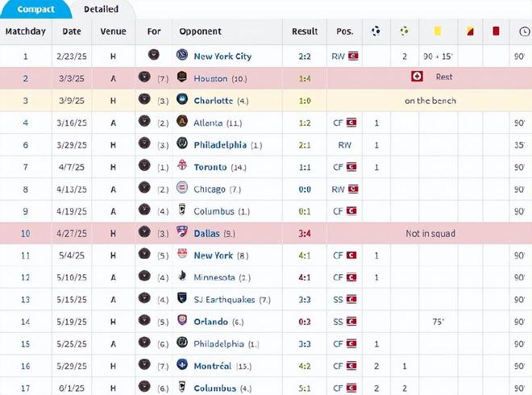Open the 3:4 result against Dallas
The image size is (532, 395).
tap(305, 234)
